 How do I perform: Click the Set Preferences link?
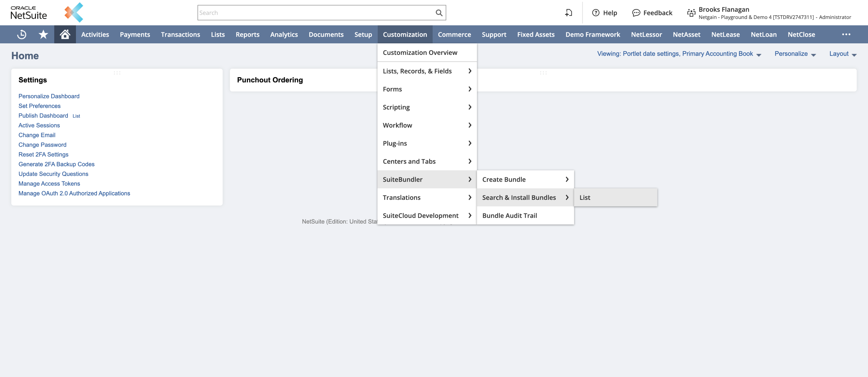(x=39, y=106)
